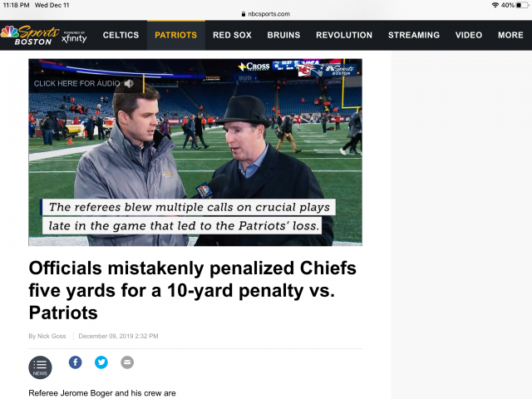Expand the More navigation menu
Image resolution: width=532 pixels, height=399 pixels.
(x=510, y=35)
